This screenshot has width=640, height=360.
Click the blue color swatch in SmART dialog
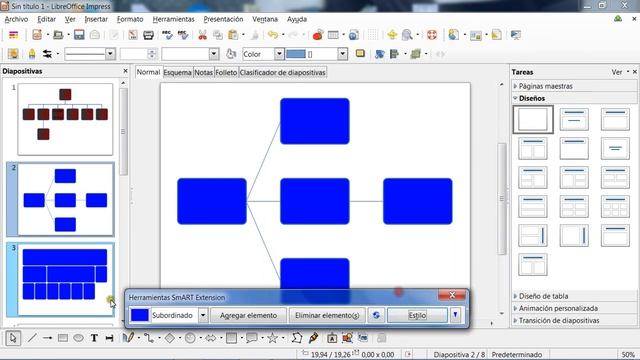tap(140, 315)
